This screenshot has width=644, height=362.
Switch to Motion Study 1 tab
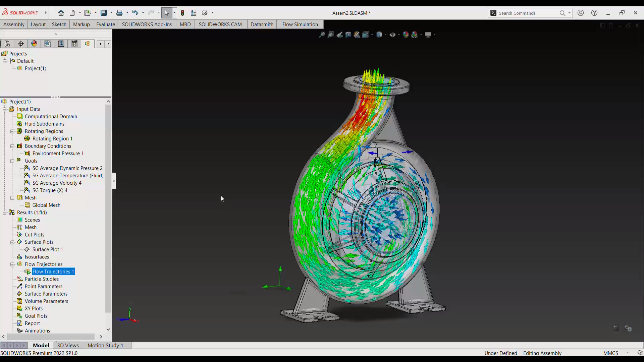pos(105,345)
